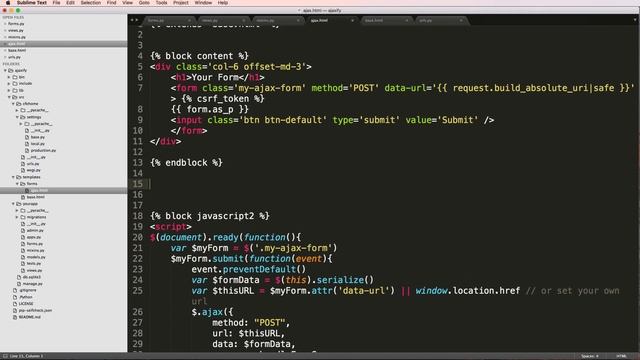
Task: Close forms.py in Open Files list
Action: 5,24
